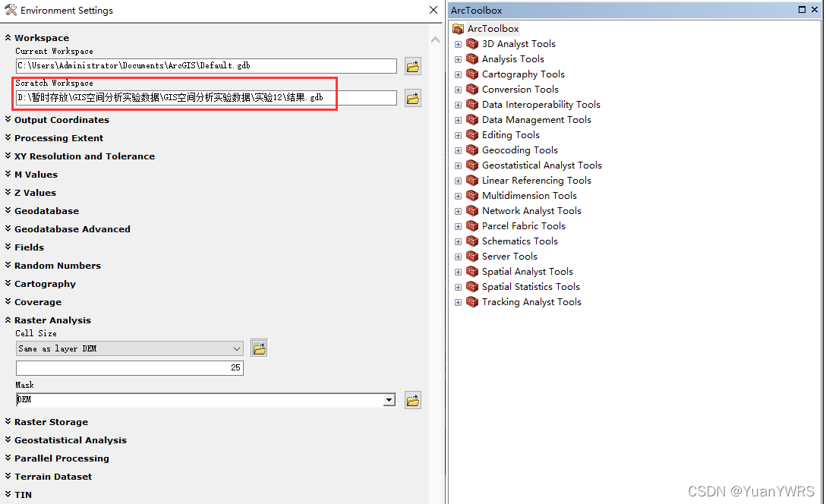826x504 pixels.
Task: Expand the Cartography settings section
Action: click(8, 283)
